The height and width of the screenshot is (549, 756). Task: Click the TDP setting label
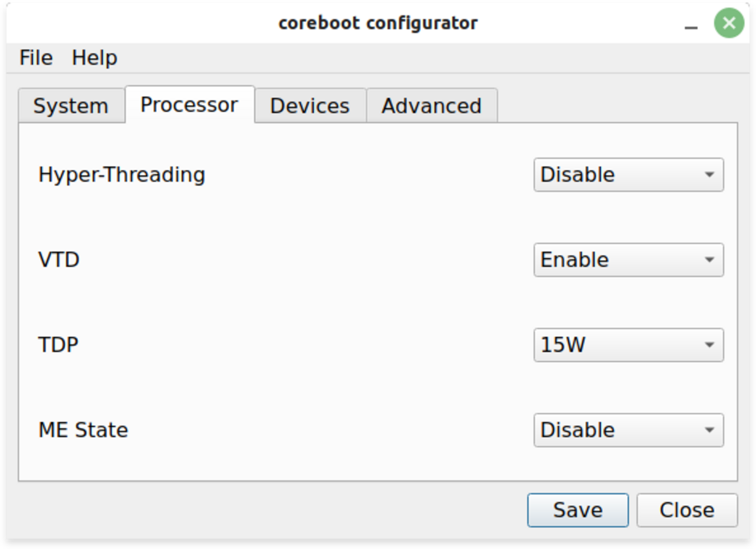point(58,345)
